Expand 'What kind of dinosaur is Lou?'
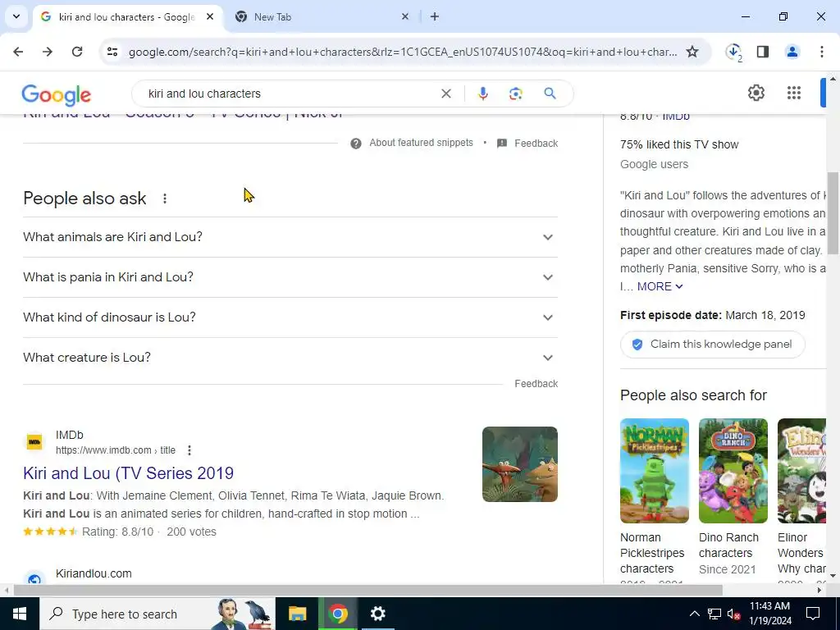Viewport: 840px width, 630px height. point(290,317)
